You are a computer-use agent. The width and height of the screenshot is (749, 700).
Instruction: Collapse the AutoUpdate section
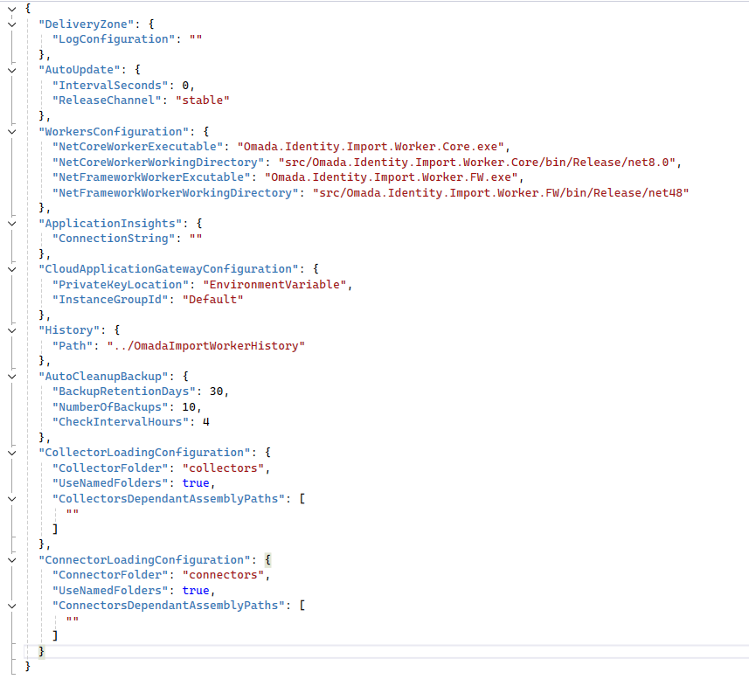pyautogui.click(x=11, y=69)
